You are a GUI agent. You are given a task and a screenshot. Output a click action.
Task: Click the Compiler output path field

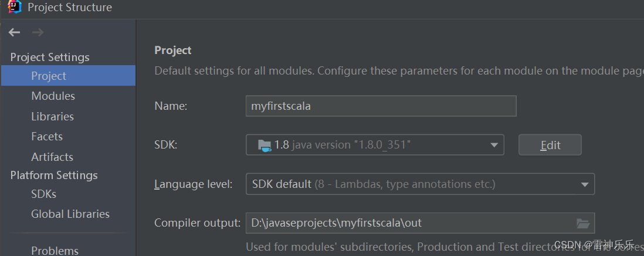coord(420,224)
